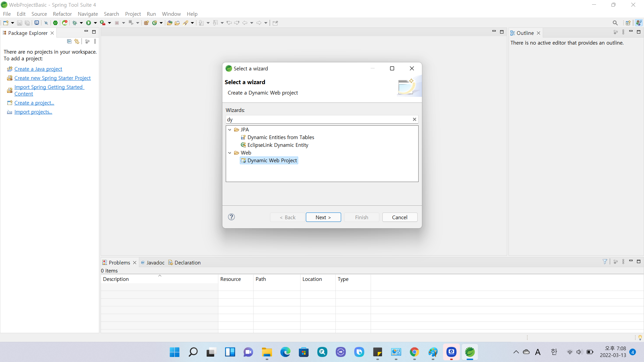
Task: Click the wizard filter text field
Action: click(x=319, y=119)
